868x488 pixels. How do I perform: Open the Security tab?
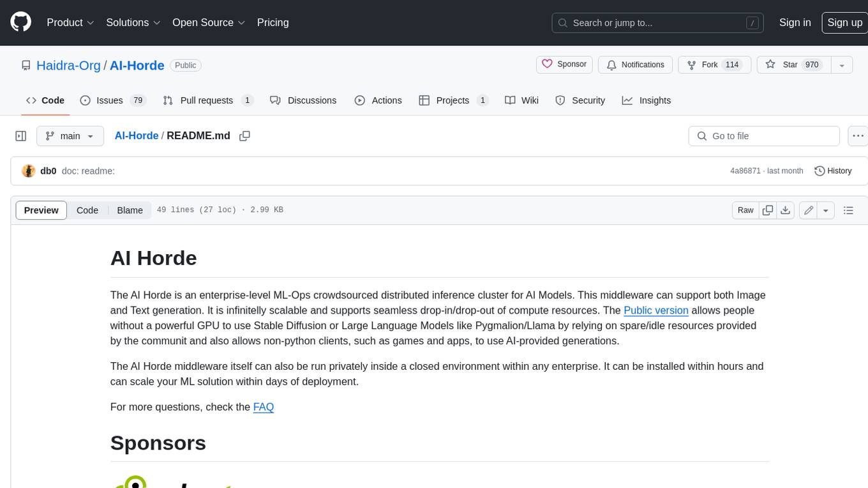coord(580,100)
